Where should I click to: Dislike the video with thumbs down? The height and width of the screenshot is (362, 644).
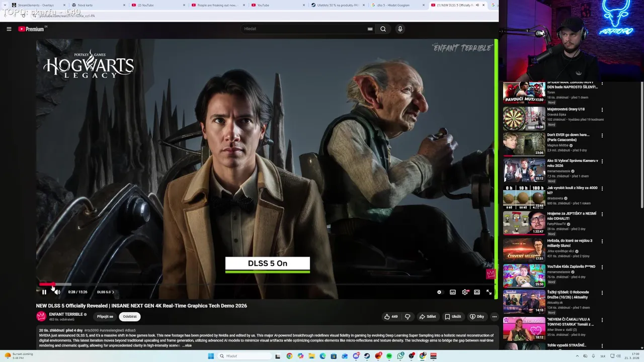(x=408, y=317)
